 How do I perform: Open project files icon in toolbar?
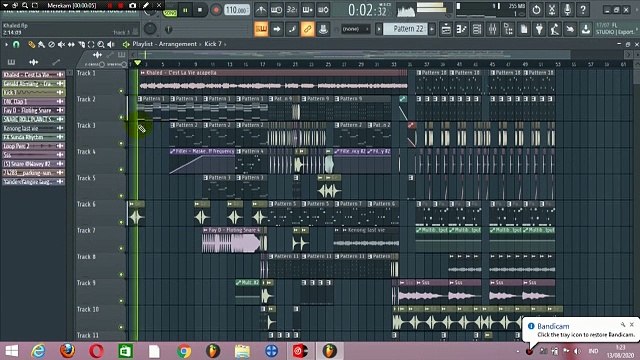(x=524, y=29)
